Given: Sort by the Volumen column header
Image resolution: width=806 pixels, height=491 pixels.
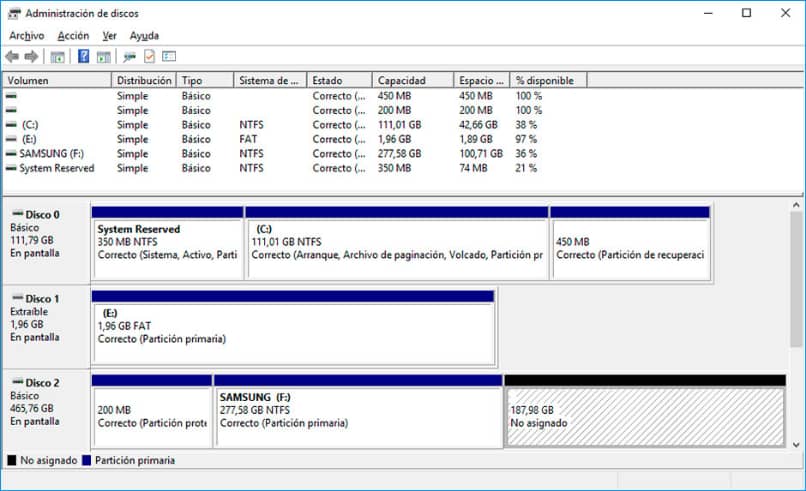Looking at the screenshot, I should [57, 80].
